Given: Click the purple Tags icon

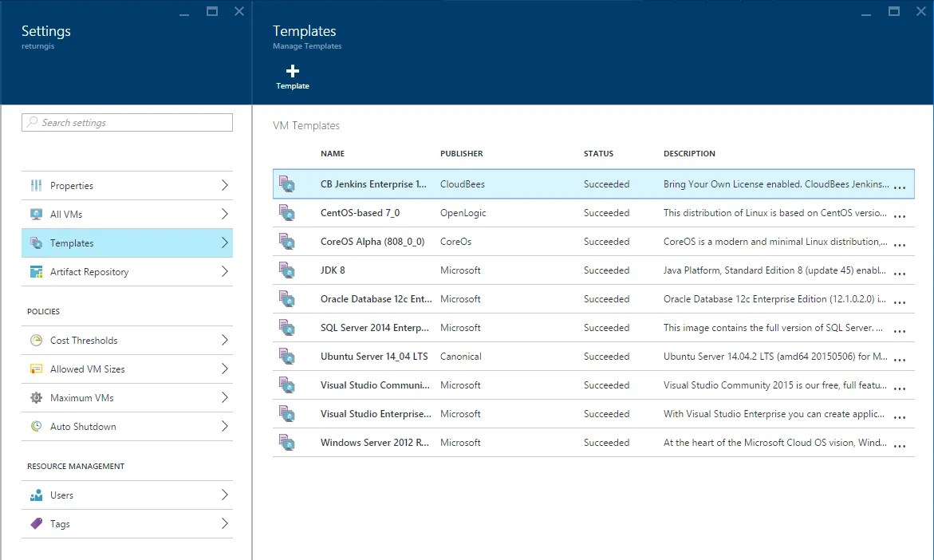Looking at the screenshot, I should [x=37, y=523].
